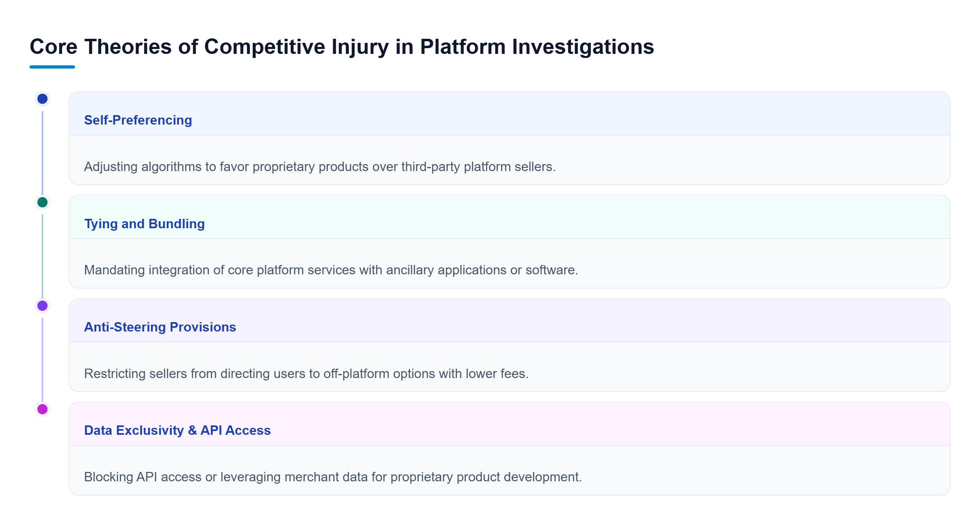This screenshot has height=525, width=980.
Task: Click the text about adjusting algorithms to favor proprietary products
Action: [320, 167]
